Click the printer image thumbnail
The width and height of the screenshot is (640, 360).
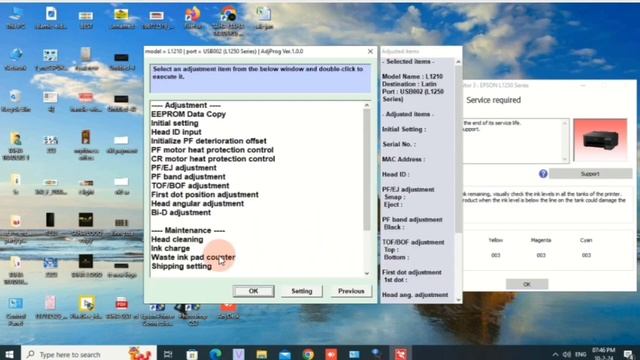[x=600, y=140]
